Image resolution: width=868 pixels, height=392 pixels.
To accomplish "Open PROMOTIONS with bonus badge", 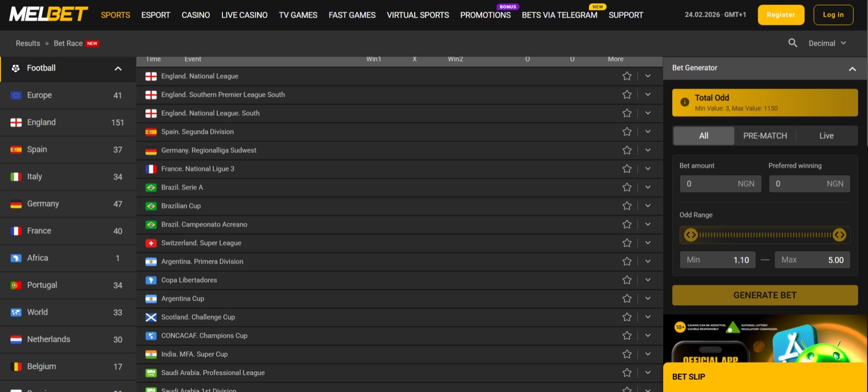I will (x=486, y=15).
